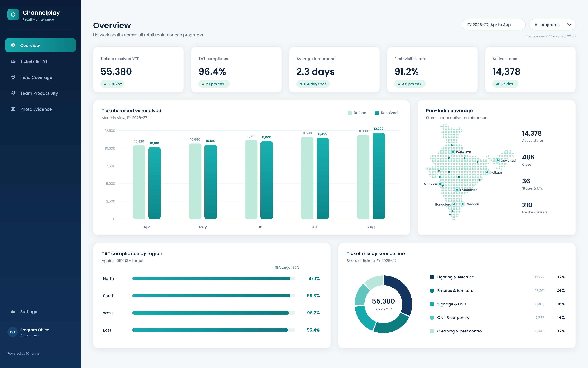Viewport: 588px width, 368px height.
Task: Open the Overview page in sidebar
Action: point(40,45)
